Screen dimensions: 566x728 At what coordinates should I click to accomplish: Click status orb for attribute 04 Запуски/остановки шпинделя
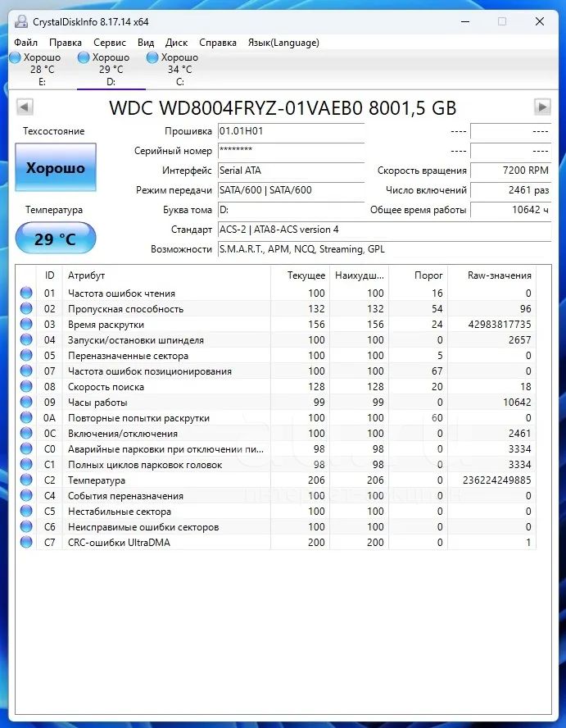tap(26, 340)
